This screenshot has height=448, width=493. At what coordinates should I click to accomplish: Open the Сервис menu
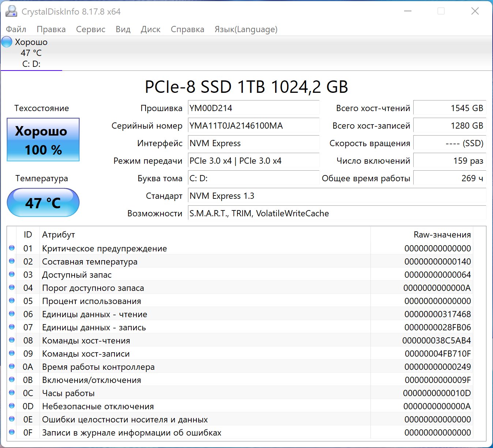coord(91,29)
